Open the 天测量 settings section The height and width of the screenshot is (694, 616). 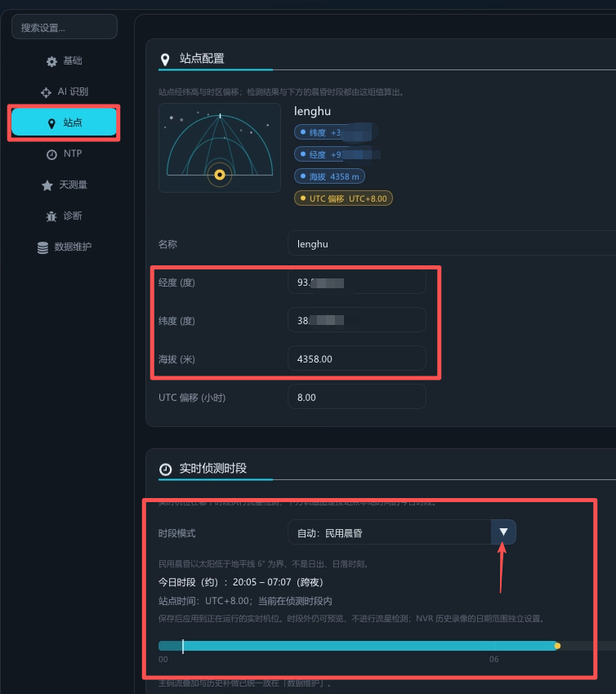(65, 185)
